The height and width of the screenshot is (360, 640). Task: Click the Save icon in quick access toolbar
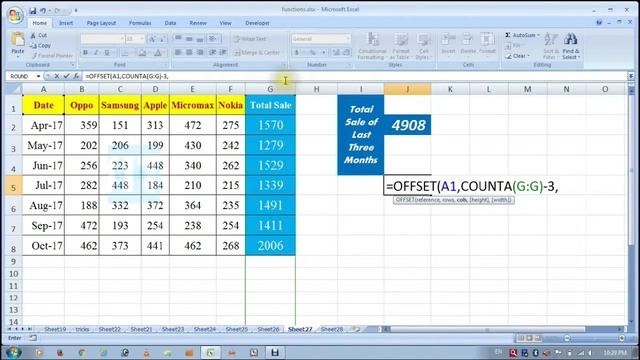33,10
